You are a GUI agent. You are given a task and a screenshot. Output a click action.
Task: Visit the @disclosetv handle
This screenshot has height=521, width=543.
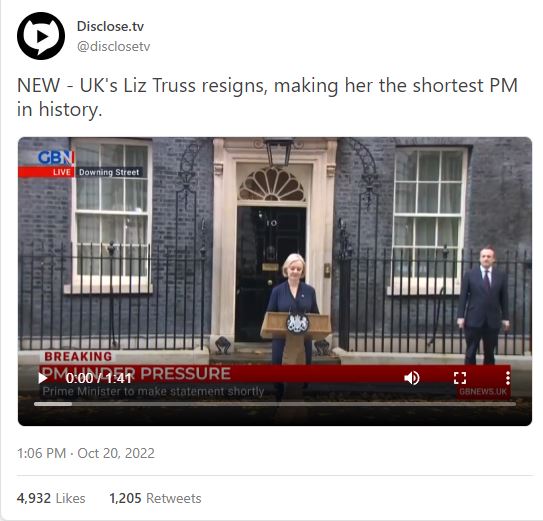[114, 46]
